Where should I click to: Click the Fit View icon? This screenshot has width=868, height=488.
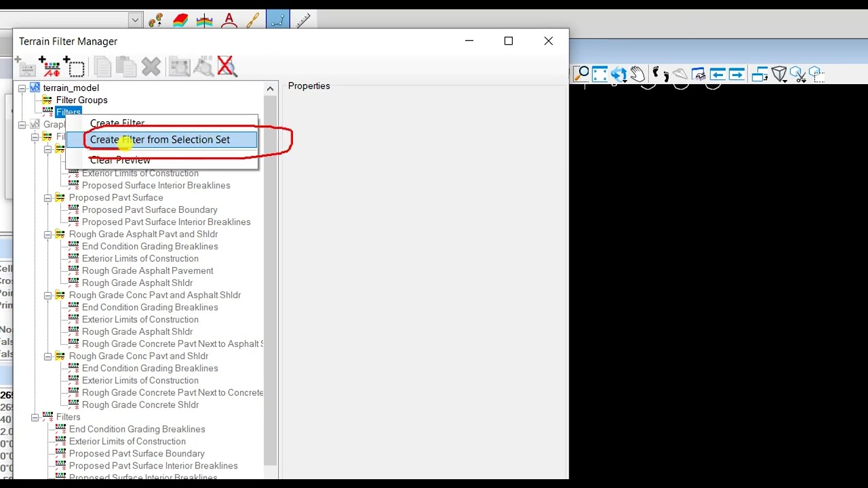(x=599, y=73)
